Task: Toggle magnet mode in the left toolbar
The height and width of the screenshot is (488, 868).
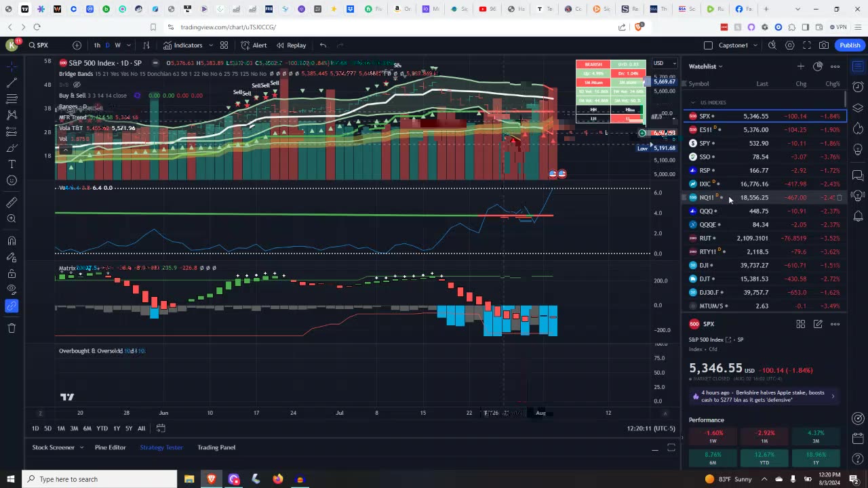Action: [12, 241]
